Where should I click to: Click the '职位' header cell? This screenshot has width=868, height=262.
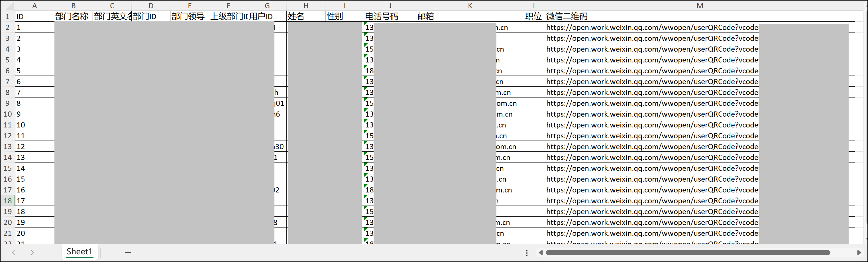click(534, 17)
